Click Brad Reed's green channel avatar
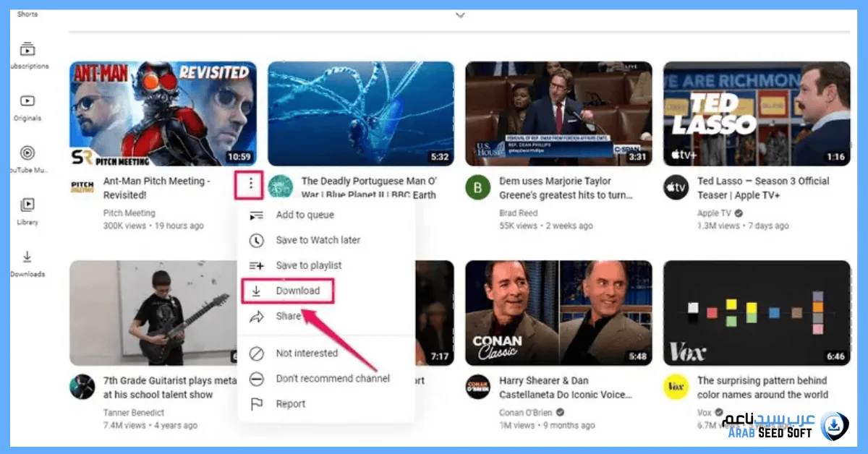The image size is (868, 454). 477,187
